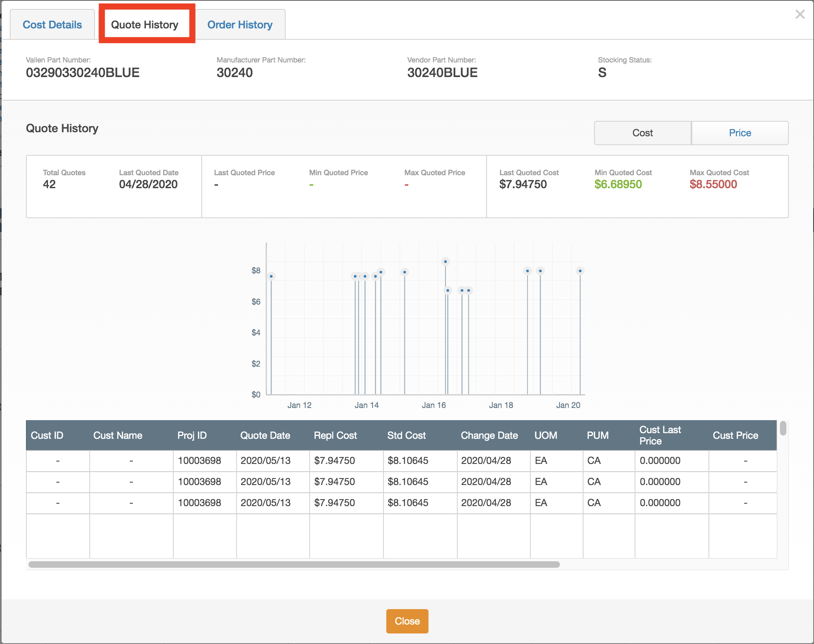The height and width of the screenshot is (644, 814).
Task: Open the Order History tab
Action: [240, 25]
